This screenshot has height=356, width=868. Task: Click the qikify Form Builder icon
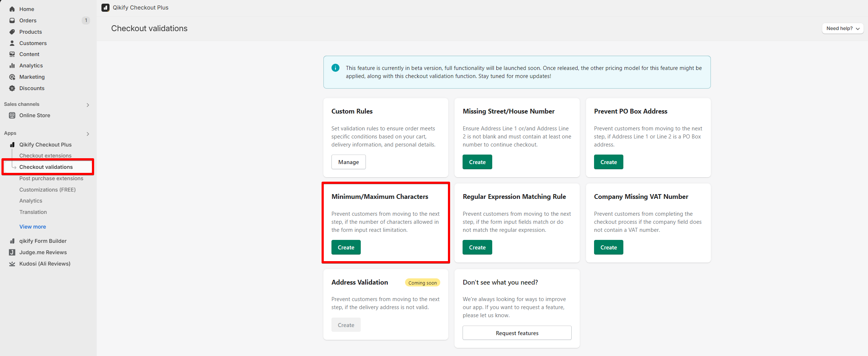[x=12, y=241]
